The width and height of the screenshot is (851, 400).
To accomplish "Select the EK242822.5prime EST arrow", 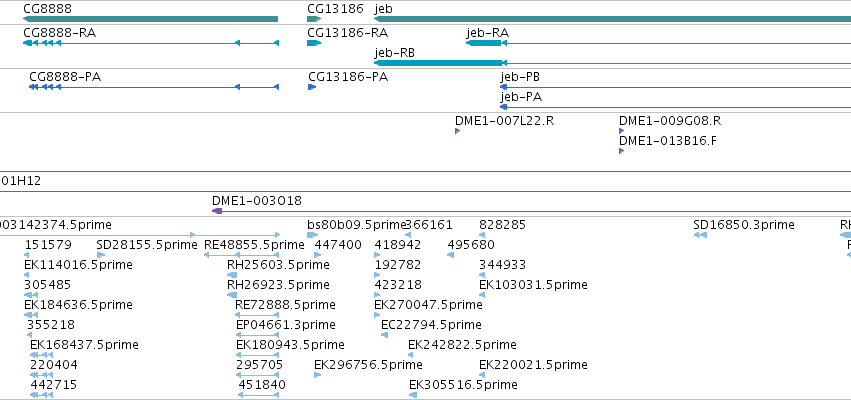I will (x=411, y=355).
